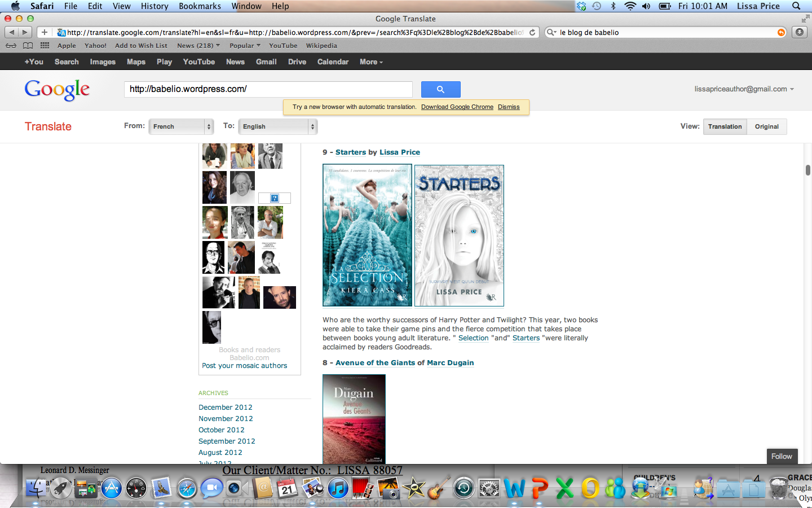Open the Trash in the Dock
Screen dimensions: 812x508
coord(779,488)
